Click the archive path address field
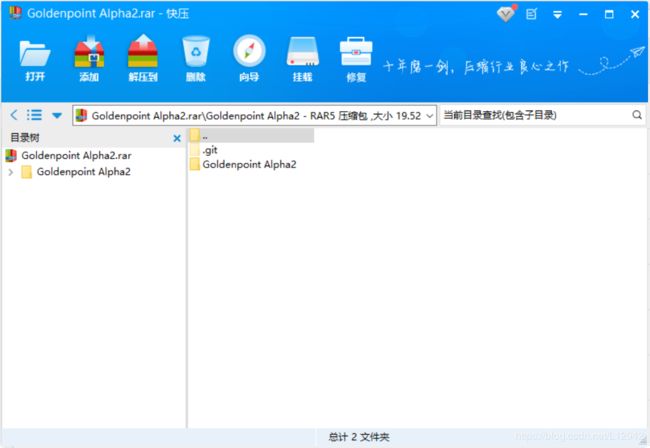This screenshot has height=448, width=650. (x=255, y=115)
